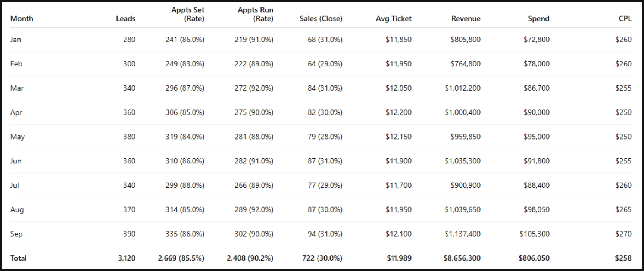Click the Appts Run (Rate) header
The height and width of the screenshot is (271, 644).
(256, 14)
